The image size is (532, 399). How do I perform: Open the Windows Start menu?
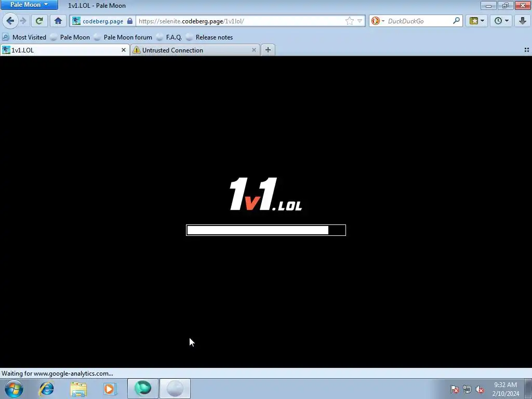(x=14, y=389)
